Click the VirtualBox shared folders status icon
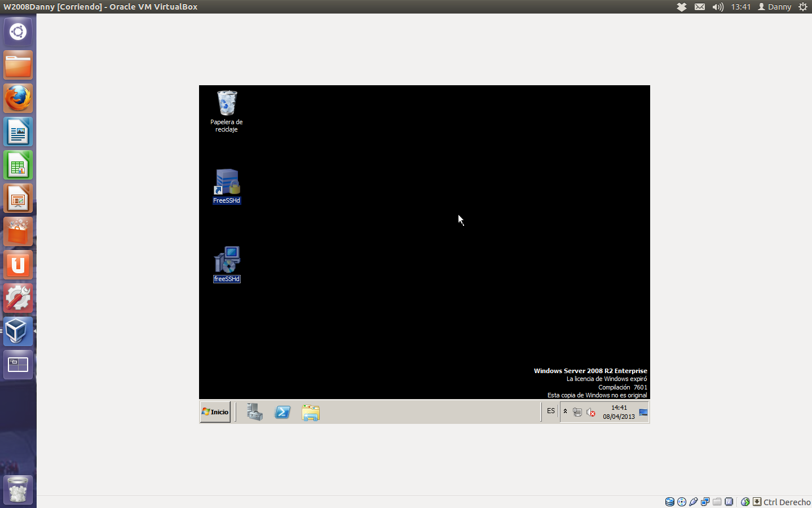 pyautogui.click(x=717, y=502)
